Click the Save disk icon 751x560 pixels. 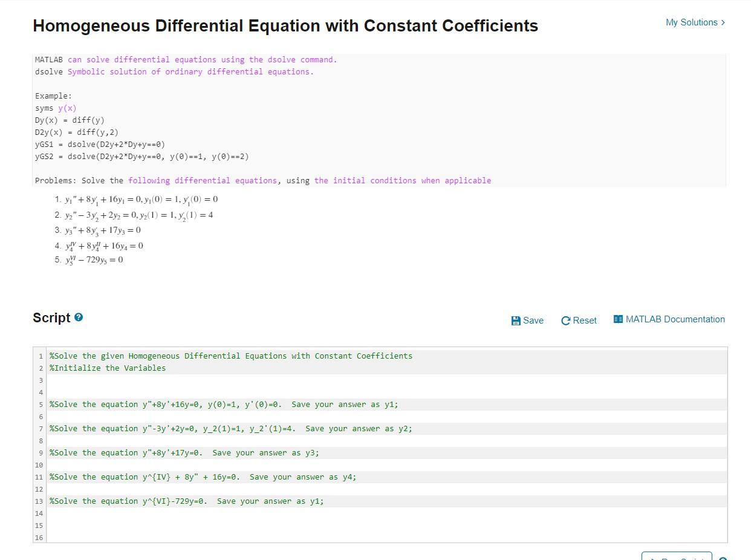click(x=516, y=320)
